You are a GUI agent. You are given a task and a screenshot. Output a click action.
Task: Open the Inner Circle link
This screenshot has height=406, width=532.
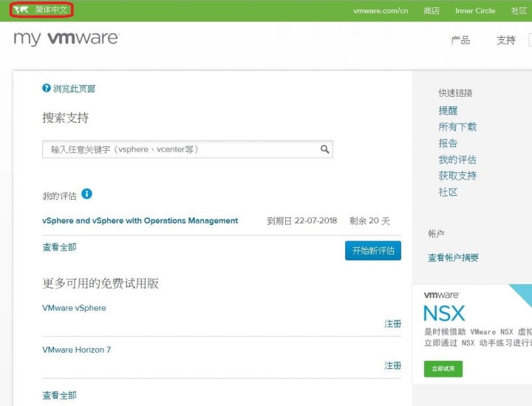click(475, 11)
